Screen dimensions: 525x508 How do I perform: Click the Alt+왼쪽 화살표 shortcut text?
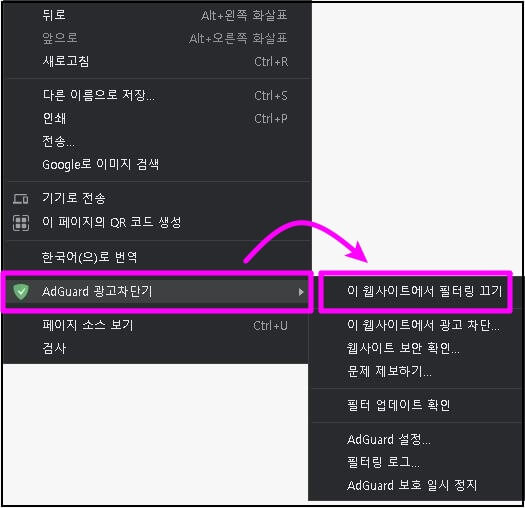coord(244,15)
